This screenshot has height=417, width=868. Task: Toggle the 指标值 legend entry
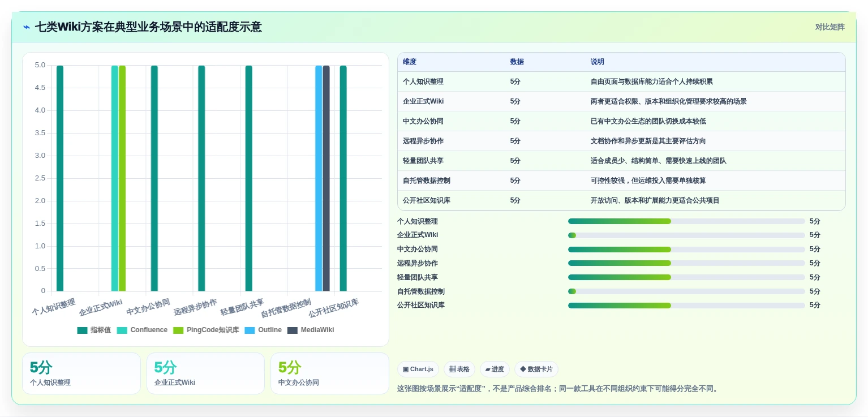pos(94,330)
